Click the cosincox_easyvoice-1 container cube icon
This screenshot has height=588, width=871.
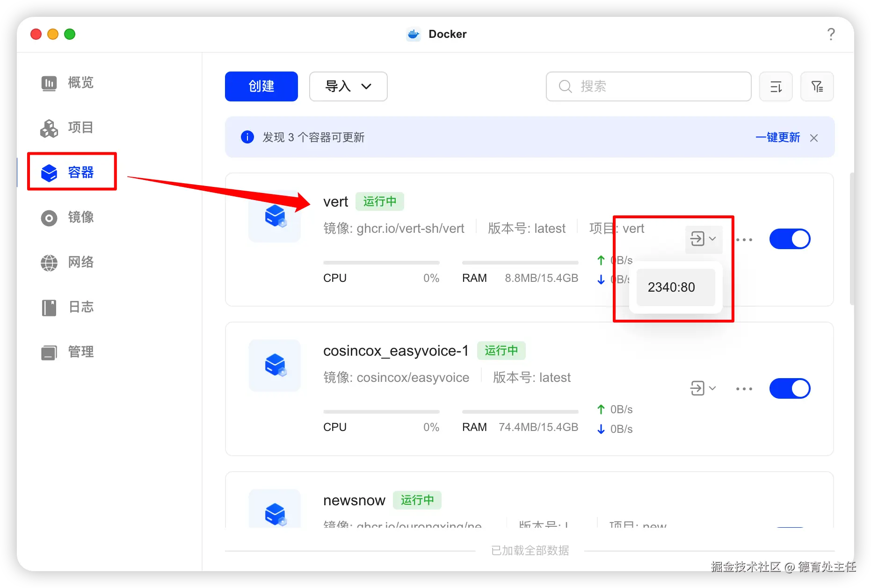click(275, 366)
